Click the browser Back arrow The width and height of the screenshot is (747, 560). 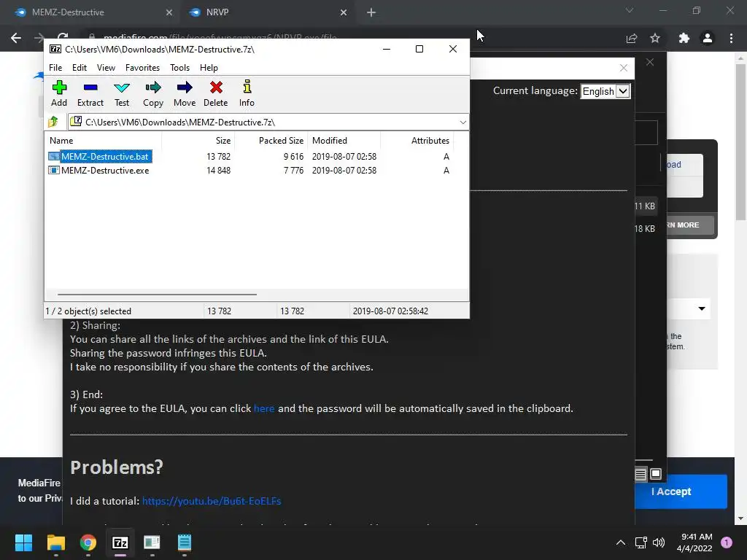pos(16,38)
